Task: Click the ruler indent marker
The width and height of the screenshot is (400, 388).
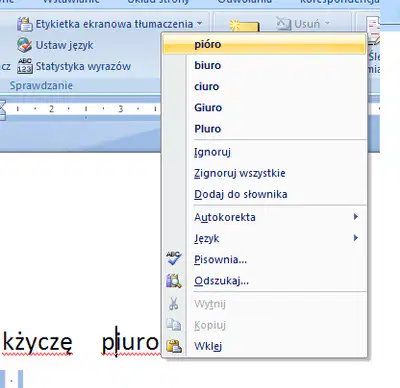Action: pos(2,110)
